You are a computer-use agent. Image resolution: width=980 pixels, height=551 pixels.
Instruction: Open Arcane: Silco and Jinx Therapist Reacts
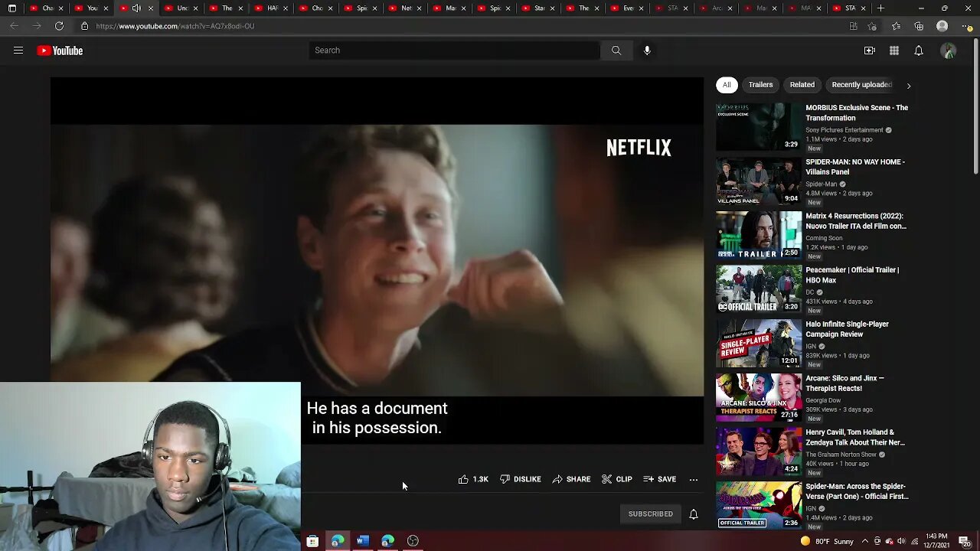point(844,383)
